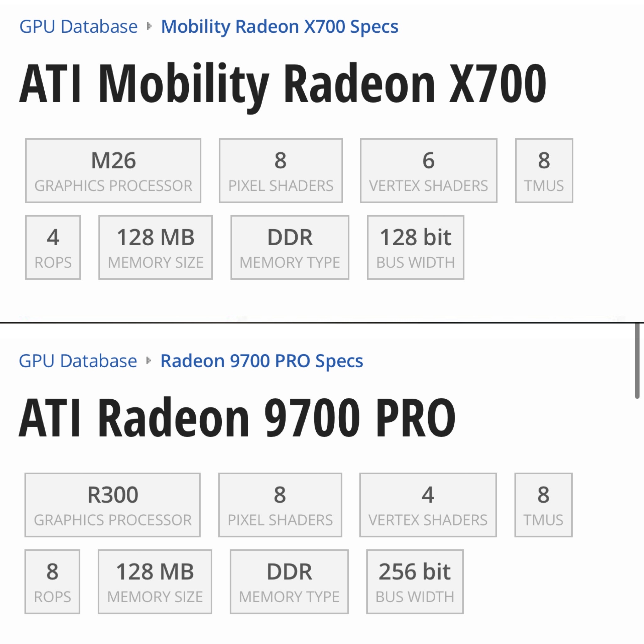Screen dimensions: 644x644
Task: Click the Mobility Radeon X700 Specs breadcrumb link
Action: (279, 27)
